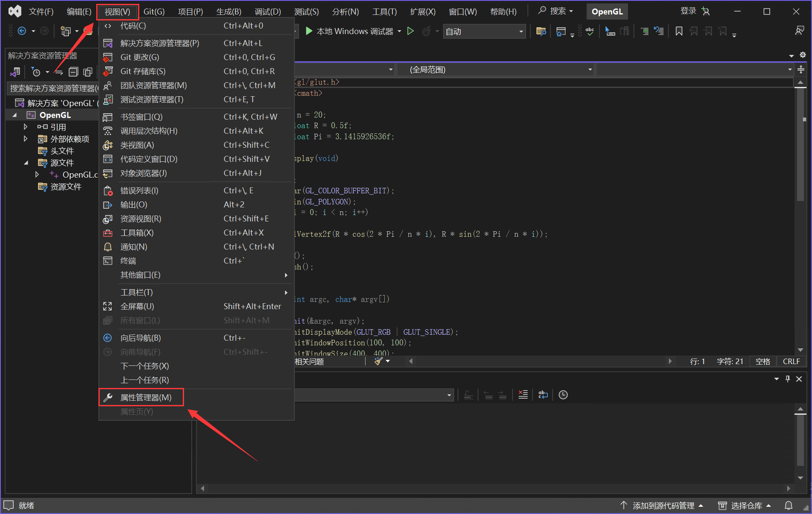Toggle the bookmark toolbar icon

(679, 31)
